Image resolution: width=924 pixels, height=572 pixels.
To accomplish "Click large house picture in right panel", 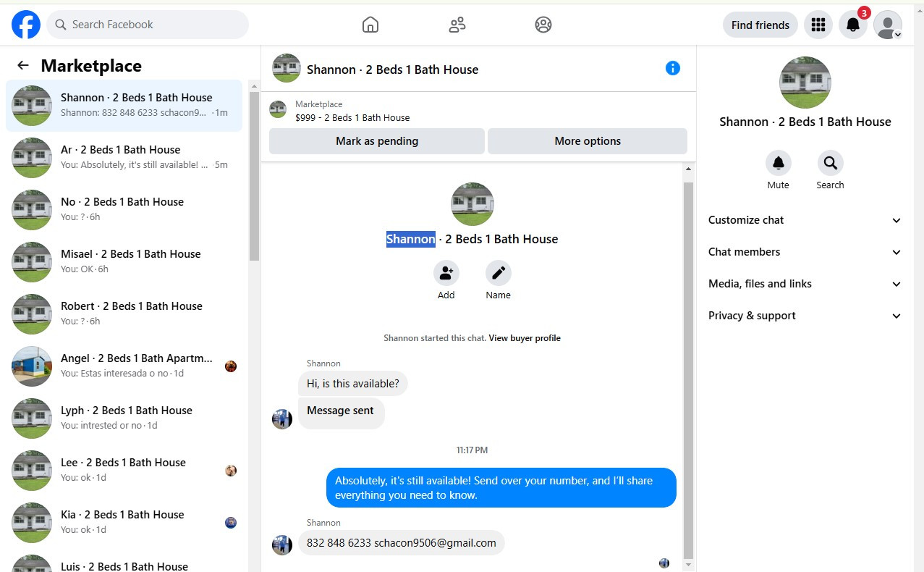I will coord(805,83).
